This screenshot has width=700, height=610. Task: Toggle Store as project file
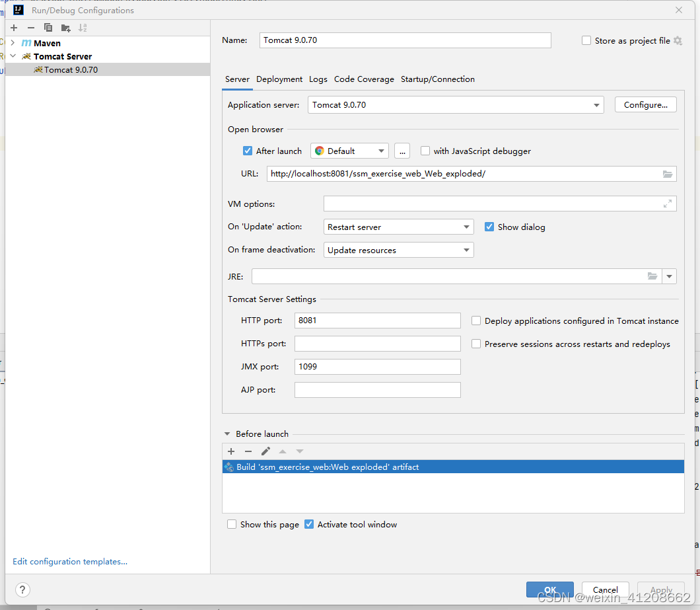(586, 41)
